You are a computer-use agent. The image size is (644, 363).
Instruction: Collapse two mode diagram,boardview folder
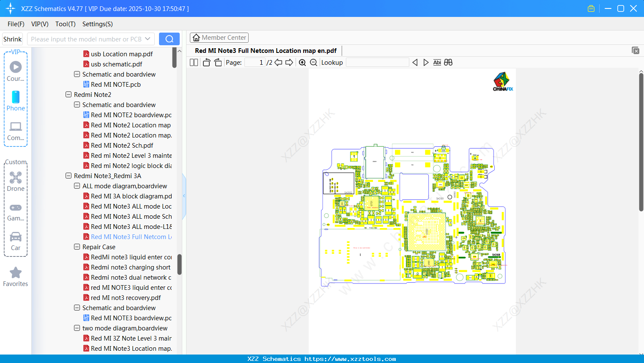pyautogui.click(x=77, y=328)
